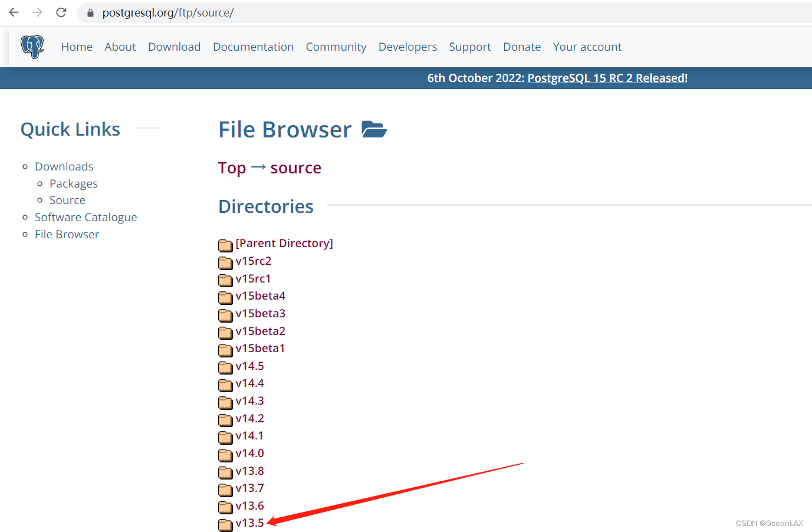The width and height of the screenshot is (812, 532).
Task: Click Downloads in Quick Links
Action: pos(64,166)
